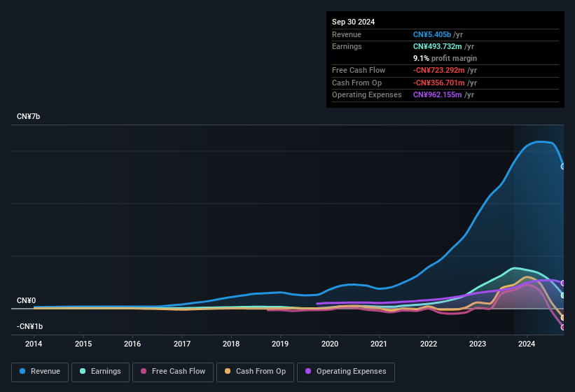This screenshot has width=575, height=392.
Task: Click the Sep 30 2024 tooltip date
Action: tap(353, 22)
